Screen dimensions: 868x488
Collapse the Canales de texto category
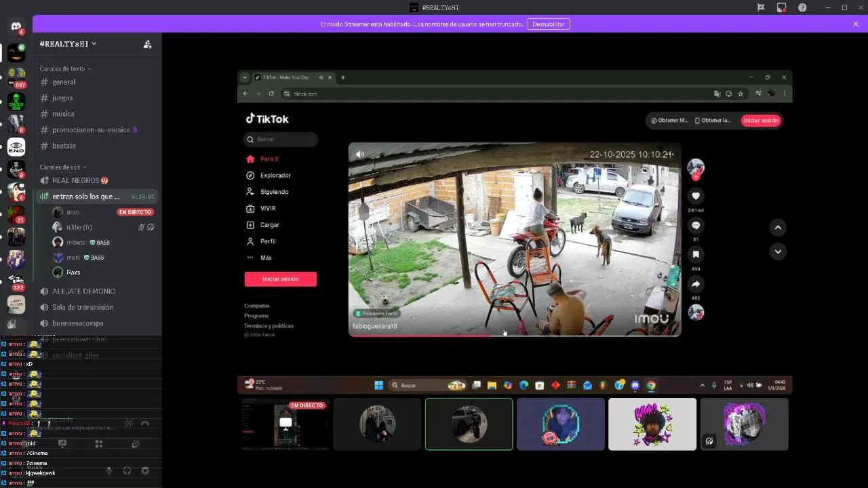65,68
